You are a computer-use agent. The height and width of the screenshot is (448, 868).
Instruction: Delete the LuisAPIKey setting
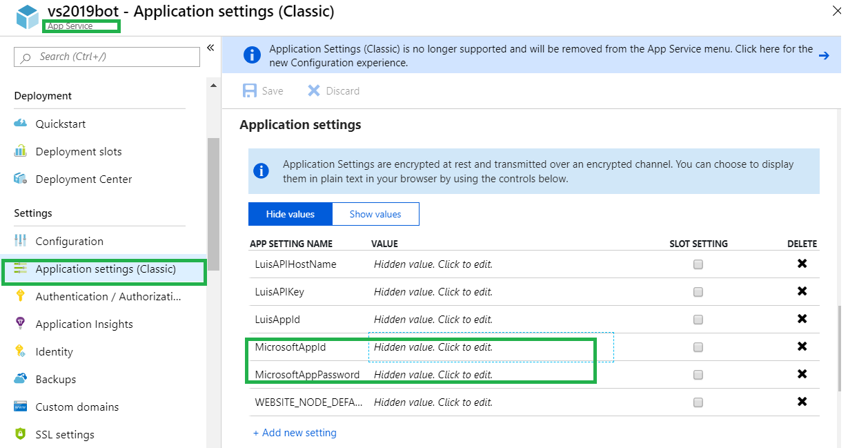click(802, 291)
